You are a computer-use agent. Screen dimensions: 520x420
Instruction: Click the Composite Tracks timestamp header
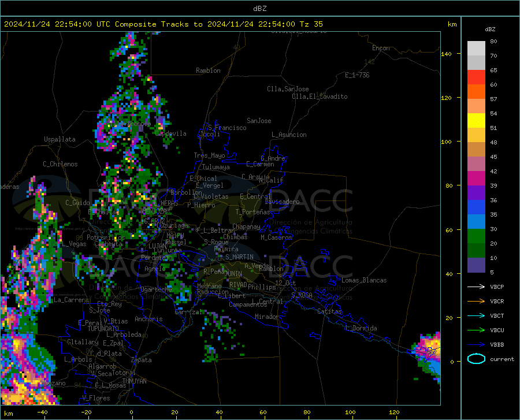tap(163, 24)
